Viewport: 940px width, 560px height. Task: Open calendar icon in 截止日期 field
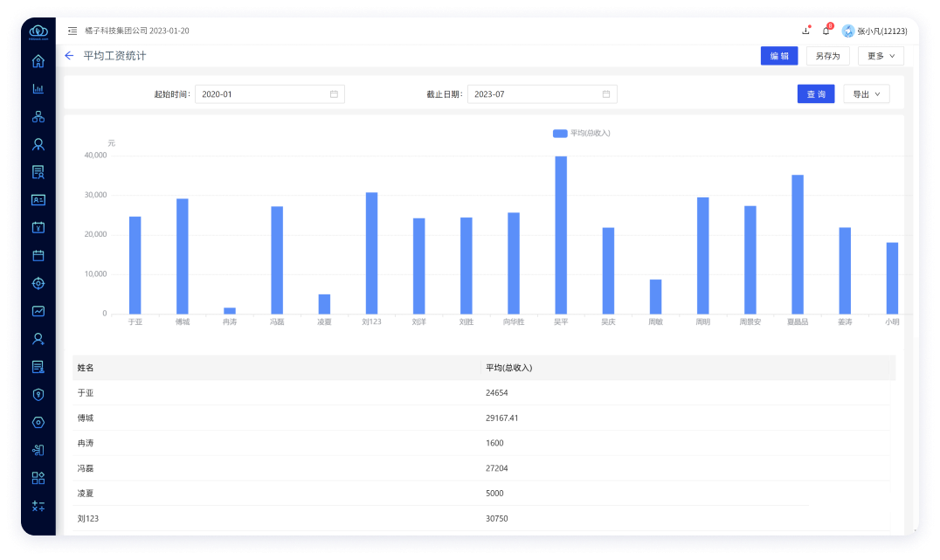[x=606, y=94]
